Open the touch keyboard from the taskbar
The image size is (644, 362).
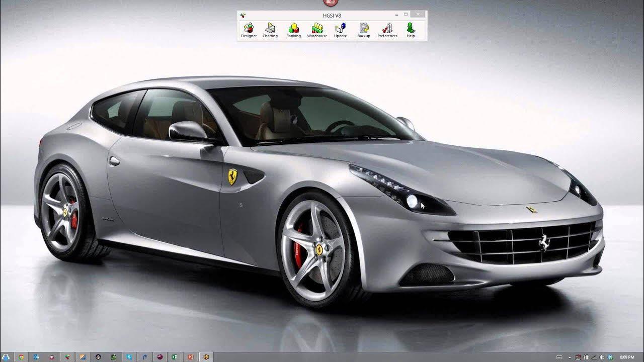[559, 357]
